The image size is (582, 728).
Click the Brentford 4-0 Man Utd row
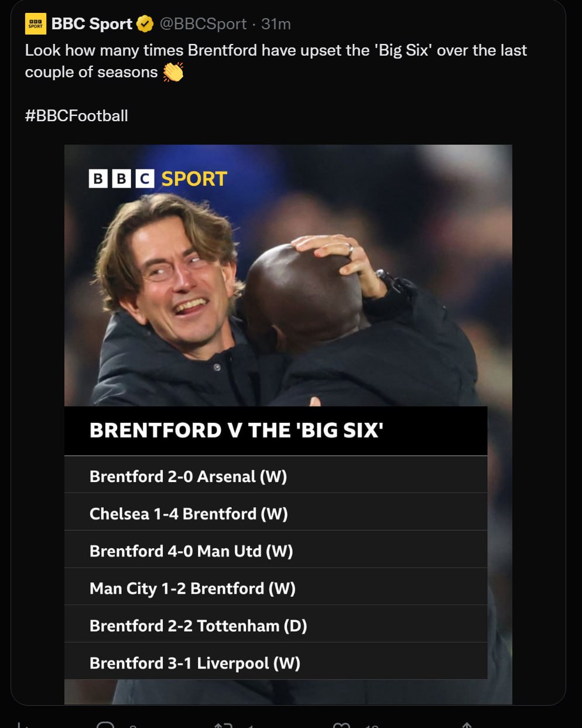point(191,551)
